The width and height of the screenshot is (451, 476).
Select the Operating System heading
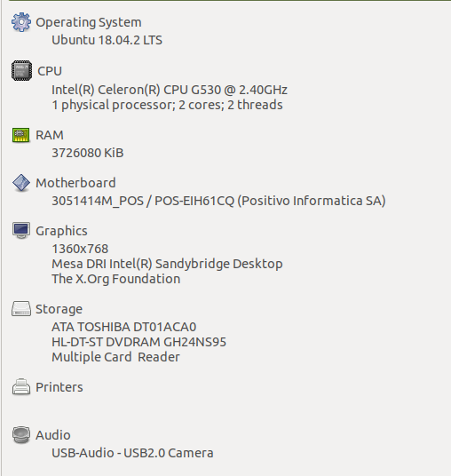(x=89, y=22)
